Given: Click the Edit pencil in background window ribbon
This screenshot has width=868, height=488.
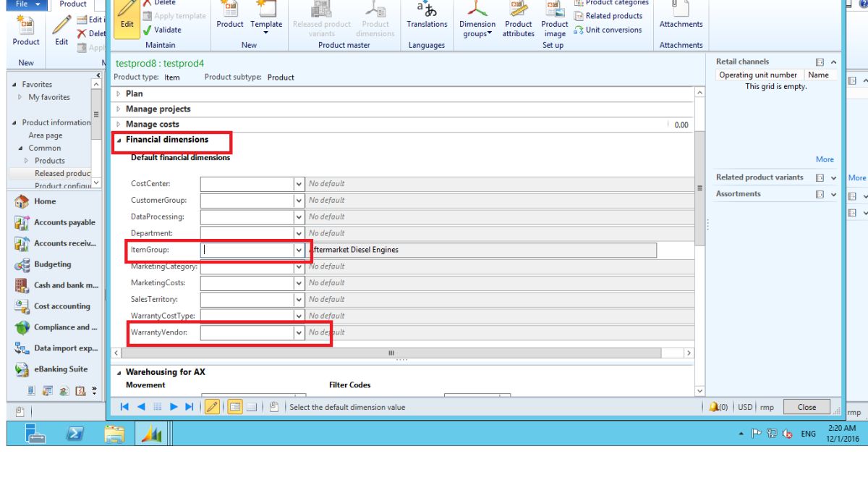Looking at the screenshot, I should click(x=61, y=31).
